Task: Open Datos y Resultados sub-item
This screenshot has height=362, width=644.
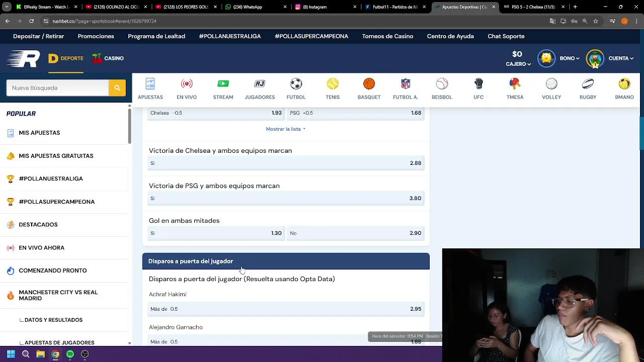Action: 53,320
